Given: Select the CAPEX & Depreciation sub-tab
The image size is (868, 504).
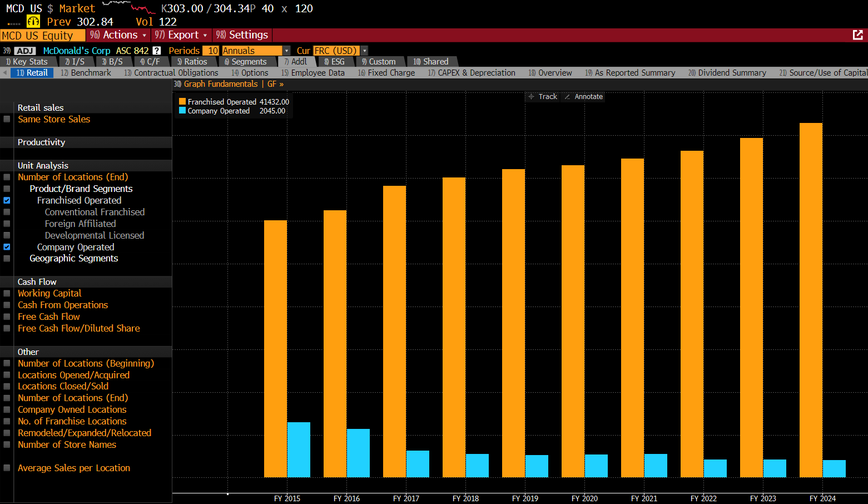Looking at the screenshot, I should click(x=472, y=73).
